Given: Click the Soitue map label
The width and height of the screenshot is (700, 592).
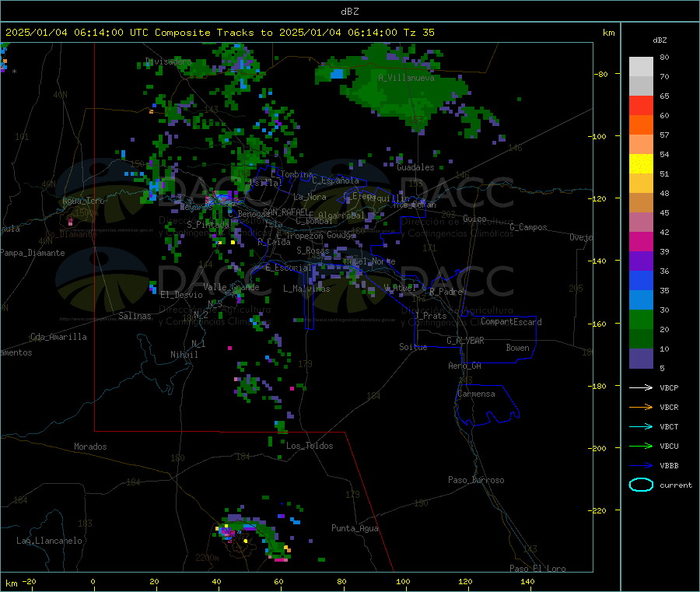Looking at the screenshot, I should [413, 347].
